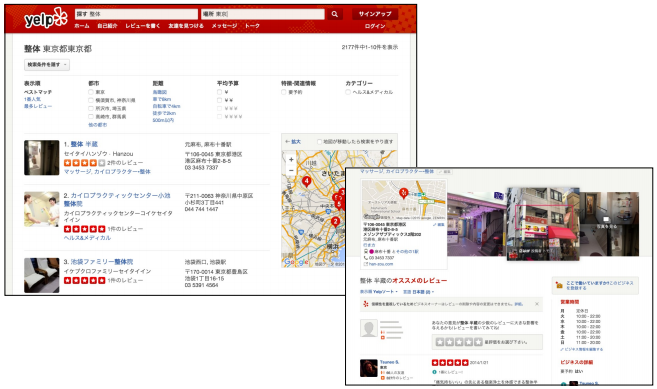
Task: Open 自己紹介 in the Yelp nav bar
Action: (x=107, y=26)
